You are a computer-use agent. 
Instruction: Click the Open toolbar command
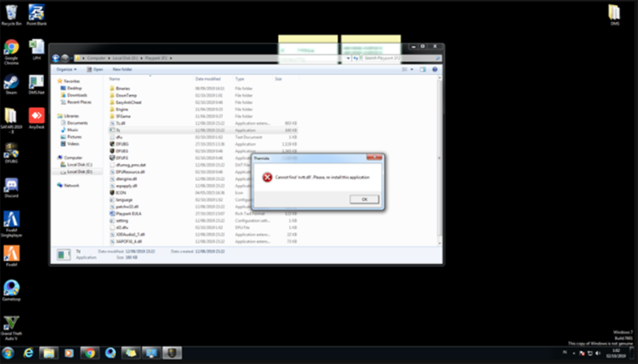95,69
